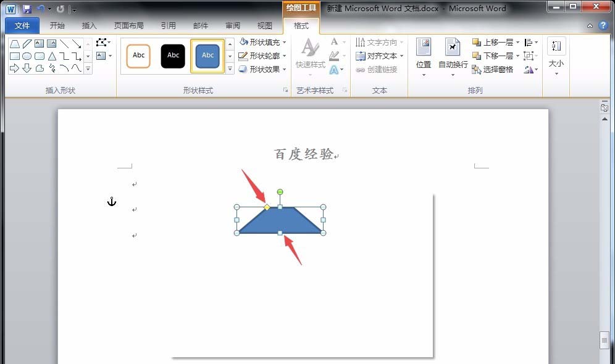Viewport: 615px width, 364px height.
Task: Click the yellow diamond adjustment handle
Action: 267,207
